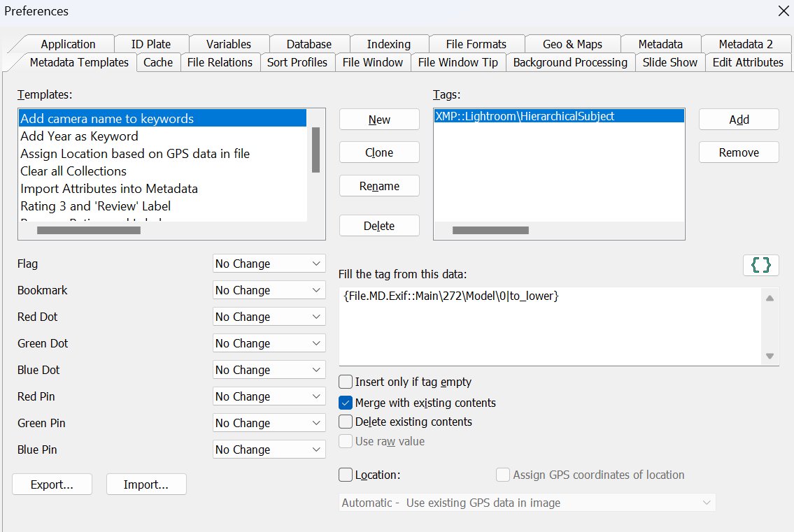
Task: Expand the Green Dot dropdown
Action: (x=269, y=343)
